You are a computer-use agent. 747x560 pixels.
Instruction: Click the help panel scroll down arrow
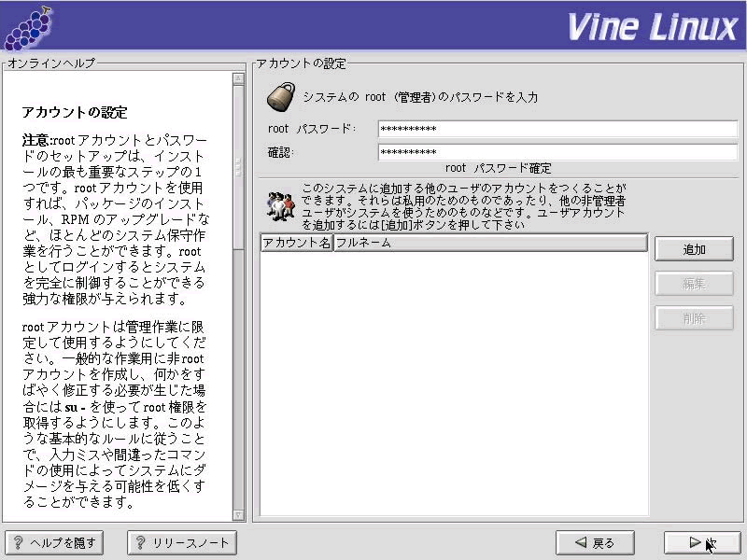click(x=239, y=515)
